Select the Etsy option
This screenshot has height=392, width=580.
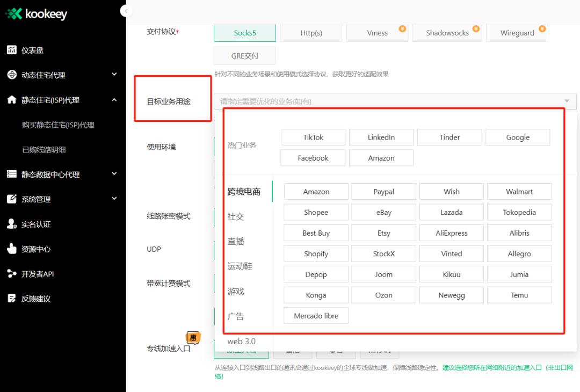coord(383,233)
